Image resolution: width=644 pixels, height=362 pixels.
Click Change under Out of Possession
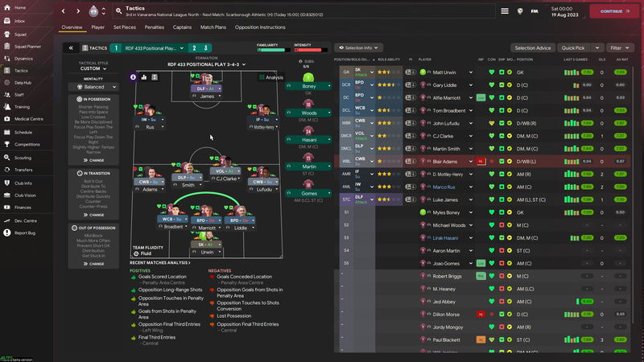click(x=93, y=264)
